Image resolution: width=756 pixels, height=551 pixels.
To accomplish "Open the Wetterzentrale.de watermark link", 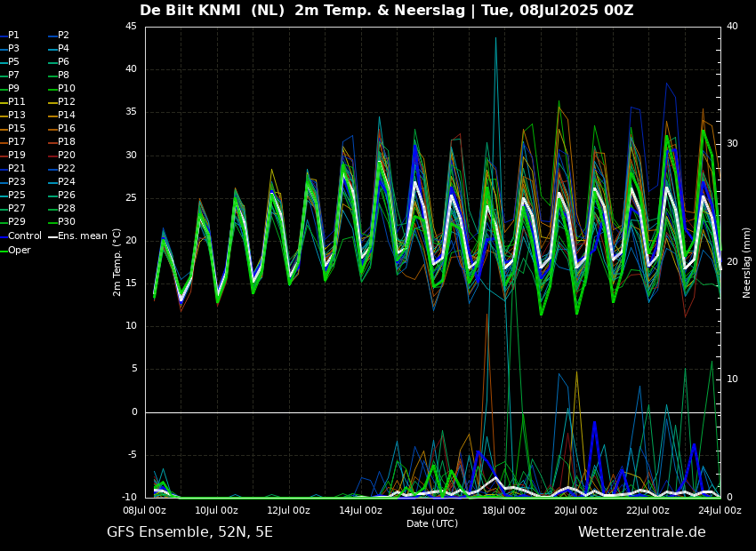I will 641,532.
